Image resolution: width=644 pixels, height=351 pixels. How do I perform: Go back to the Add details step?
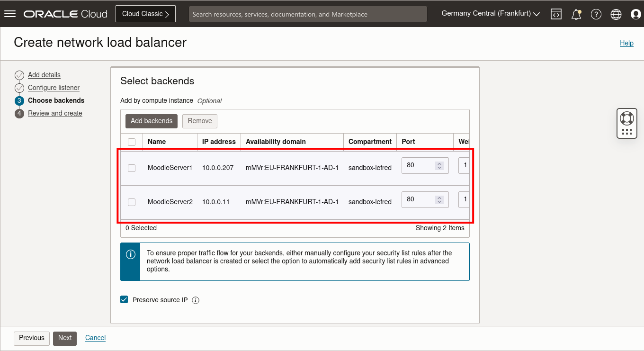pyautogui.click(x=44, y=75)
